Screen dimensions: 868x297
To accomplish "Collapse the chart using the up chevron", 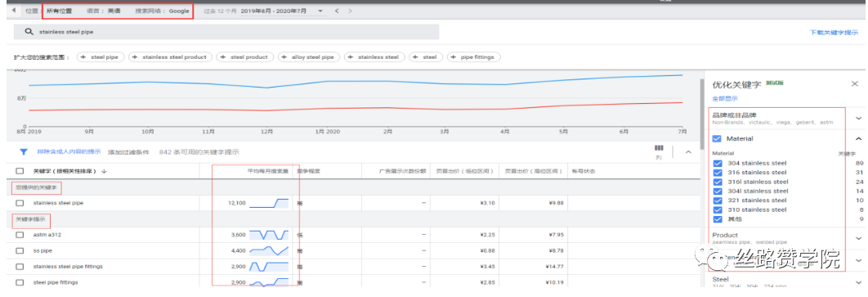I will pos(688,151).
